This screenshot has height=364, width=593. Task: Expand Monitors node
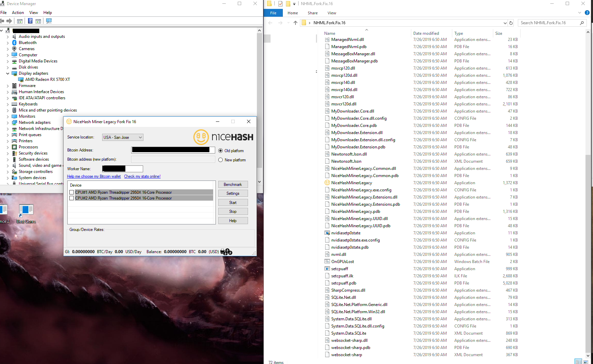[x=8, y=116]
